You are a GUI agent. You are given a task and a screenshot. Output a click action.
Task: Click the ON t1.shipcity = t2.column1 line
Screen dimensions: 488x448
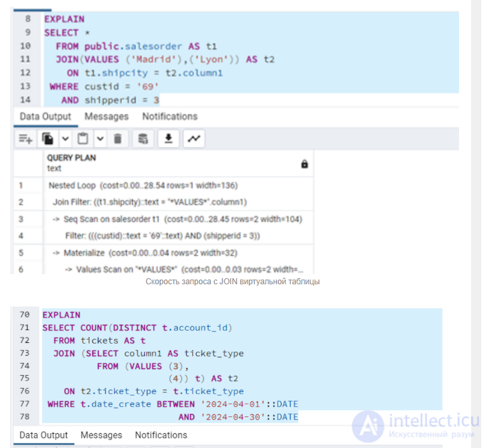click(x=145, y=73)
